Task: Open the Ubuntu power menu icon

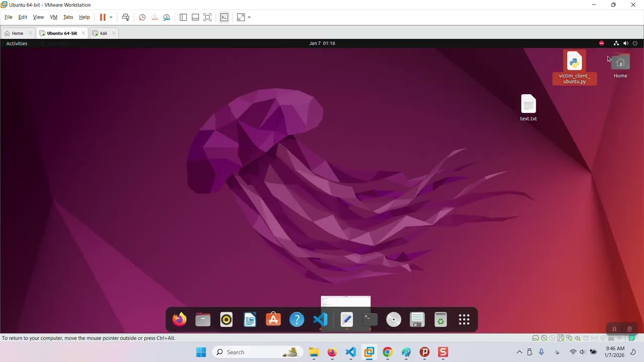Action: (x=635, y=43)
